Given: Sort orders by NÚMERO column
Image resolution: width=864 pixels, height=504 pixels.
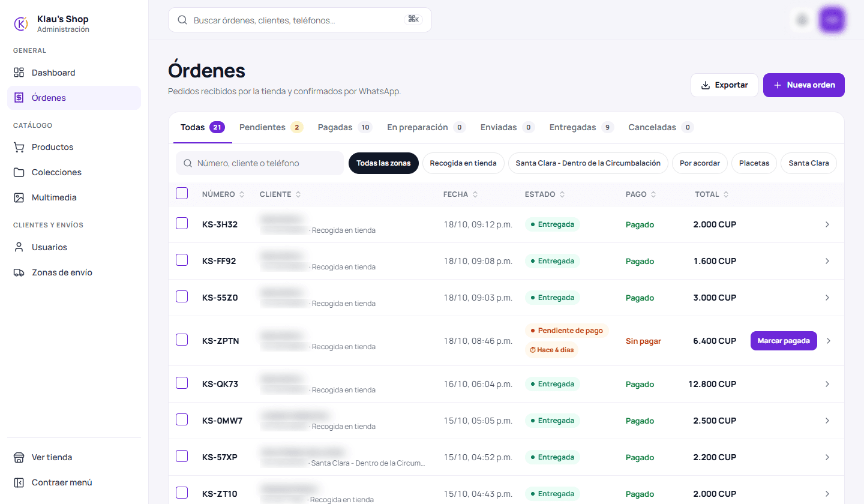Looking at the screenshot, I should [223, 194].
